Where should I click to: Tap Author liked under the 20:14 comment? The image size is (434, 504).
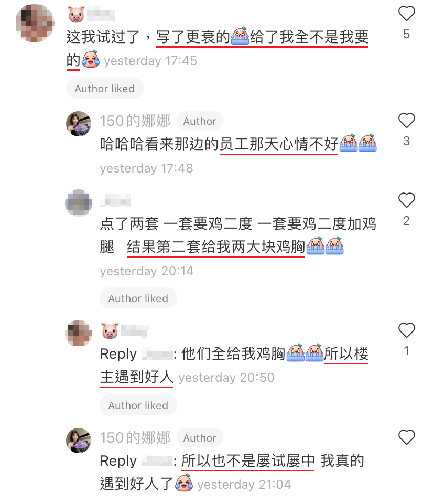pos(138,298)
